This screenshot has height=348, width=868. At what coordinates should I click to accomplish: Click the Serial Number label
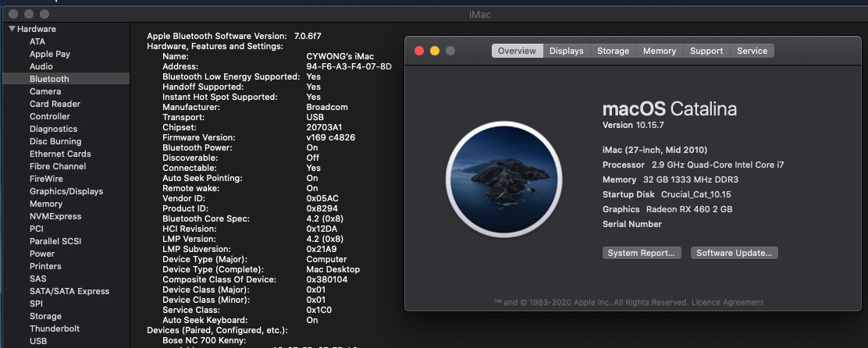point(632,224)
